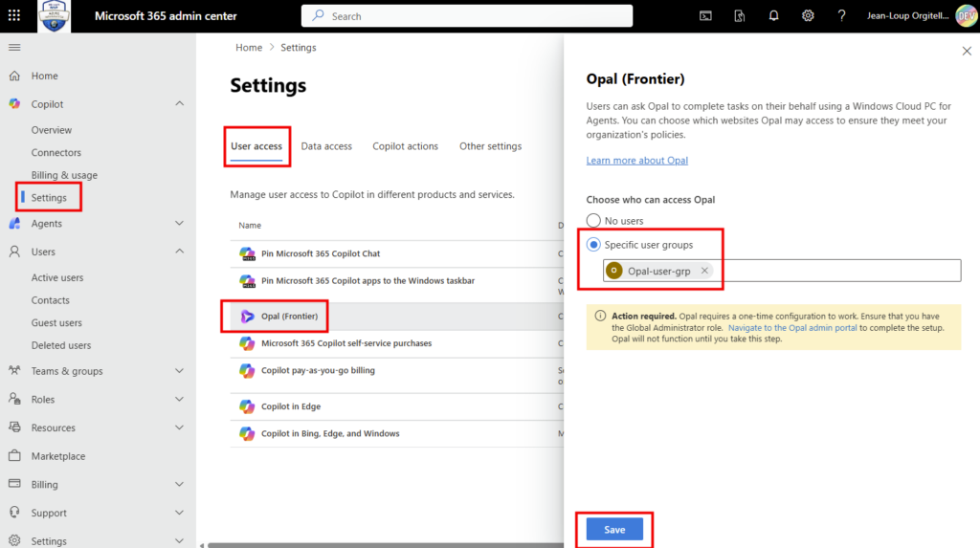Switch to the Copilot actions tab

point(405,146)
